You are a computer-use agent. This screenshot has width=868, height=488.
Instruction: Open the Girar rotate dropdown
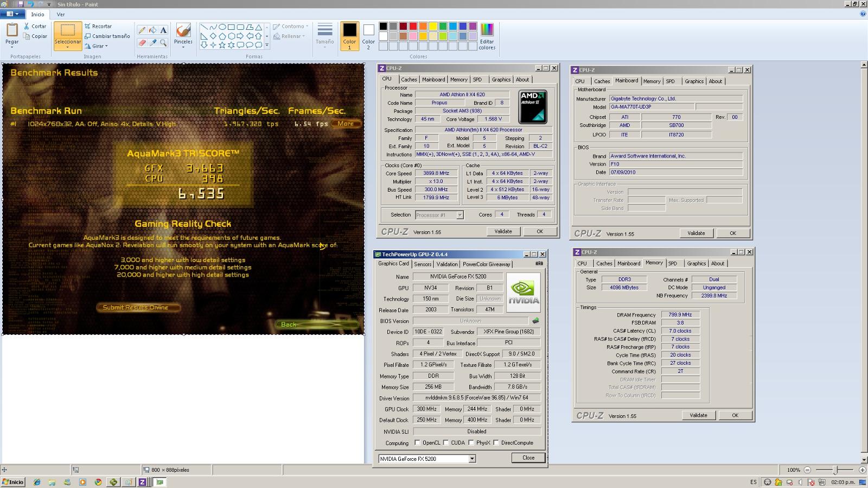[x=97, y=46]
